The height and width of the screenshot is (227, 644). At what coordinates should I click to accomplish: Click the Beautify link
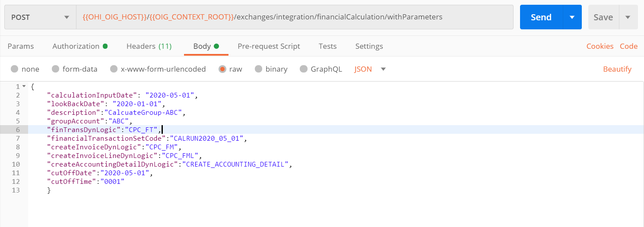(617, 69)
